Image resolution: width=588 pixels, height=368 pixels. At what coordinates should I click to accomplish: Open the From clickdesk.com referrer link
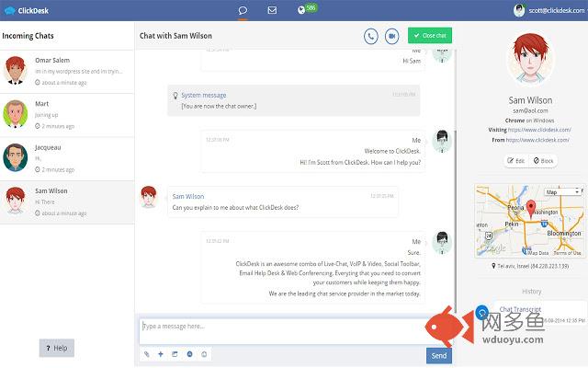[x=537, y=140]
